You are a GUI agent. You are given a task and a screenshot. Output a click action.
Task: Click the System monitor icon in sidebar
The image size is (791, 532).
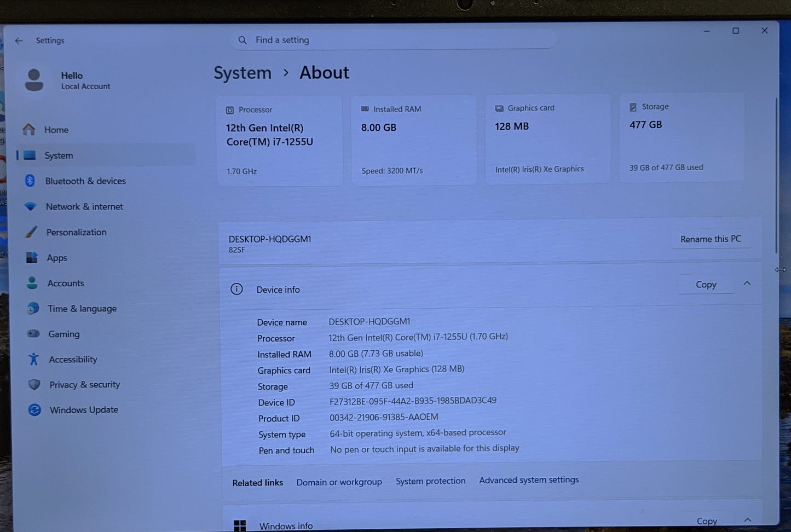[x=30, y=155]
